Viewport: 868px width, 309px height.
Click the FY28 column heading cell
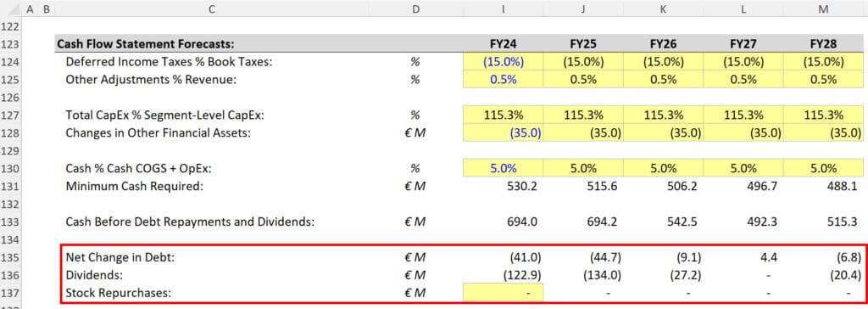tap(823, 44)
